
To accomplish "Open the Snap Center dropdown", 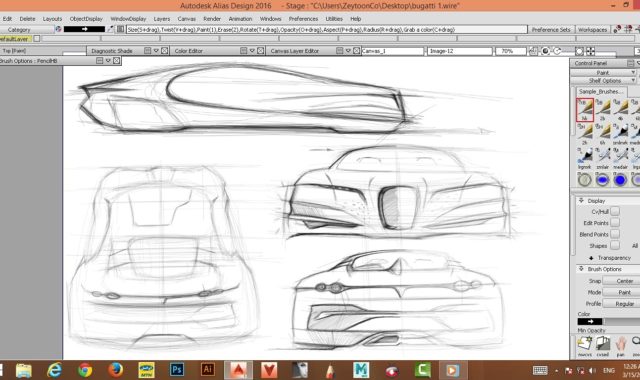I will 621,281.
